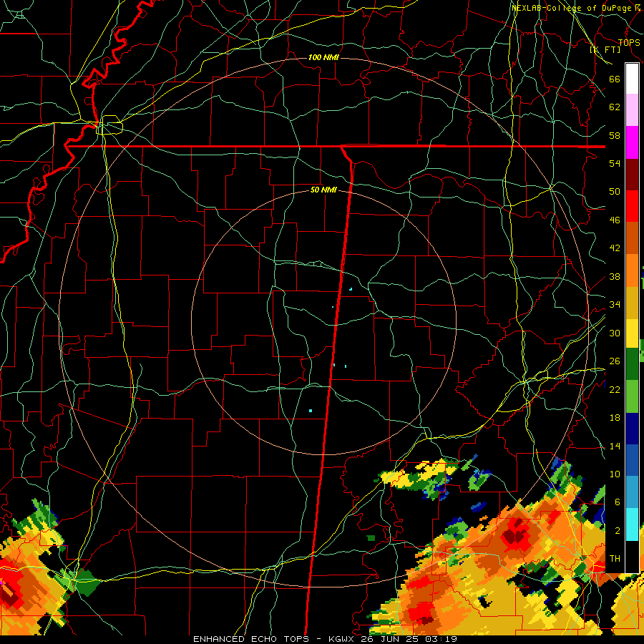Image resolution: width=644 pixels, height=644 pixels.
Task: Click the black TH legend band
Action: [x=632, y=556]
